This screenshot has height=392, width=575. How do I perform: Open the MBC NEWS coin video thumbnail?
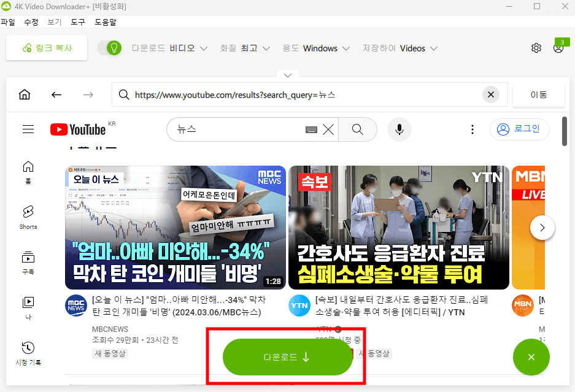(176, 228)
